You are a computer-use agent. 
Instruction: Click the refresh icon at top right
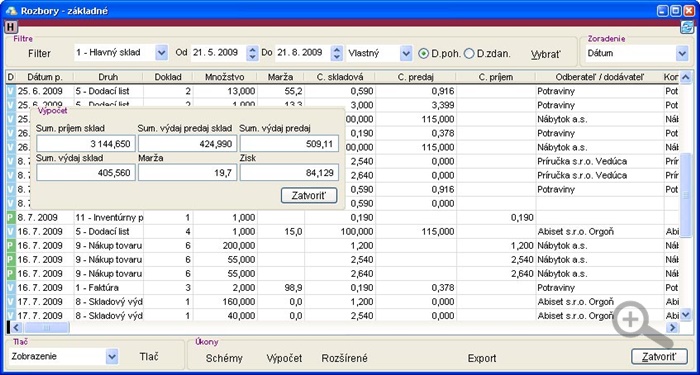click(x=687, y=27)
